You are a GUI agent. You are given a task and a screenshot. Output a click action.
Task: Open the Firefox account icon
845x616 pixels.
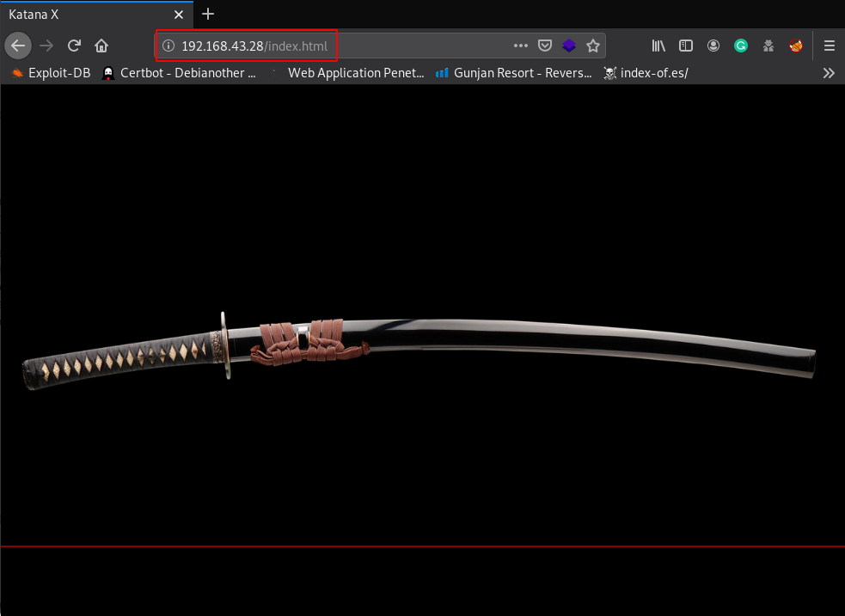point(713,46)
